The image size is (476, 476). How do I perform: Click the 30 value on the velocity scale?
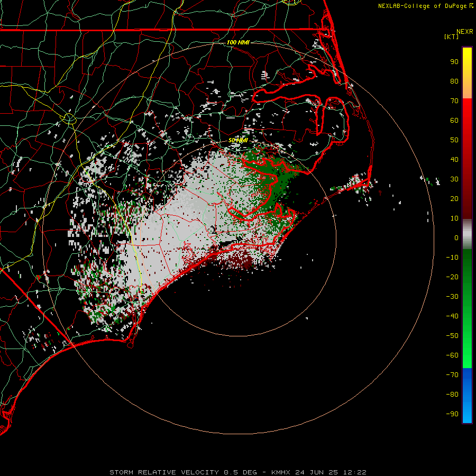[454, 179]
